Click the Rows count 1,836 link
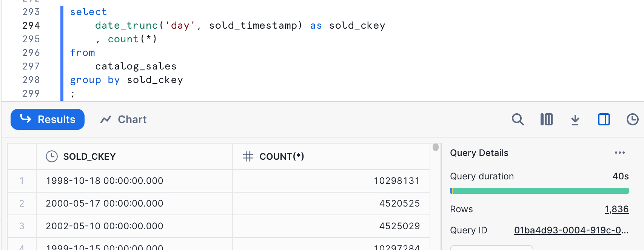This screenshot has height=250, width=644. click(616, 209)
